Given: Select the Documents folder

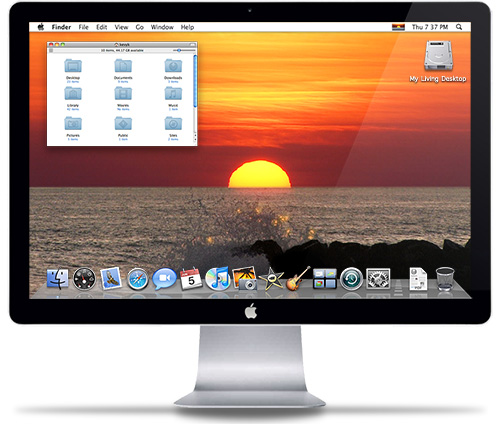Looking at the screenshot, I should [123, 66].
